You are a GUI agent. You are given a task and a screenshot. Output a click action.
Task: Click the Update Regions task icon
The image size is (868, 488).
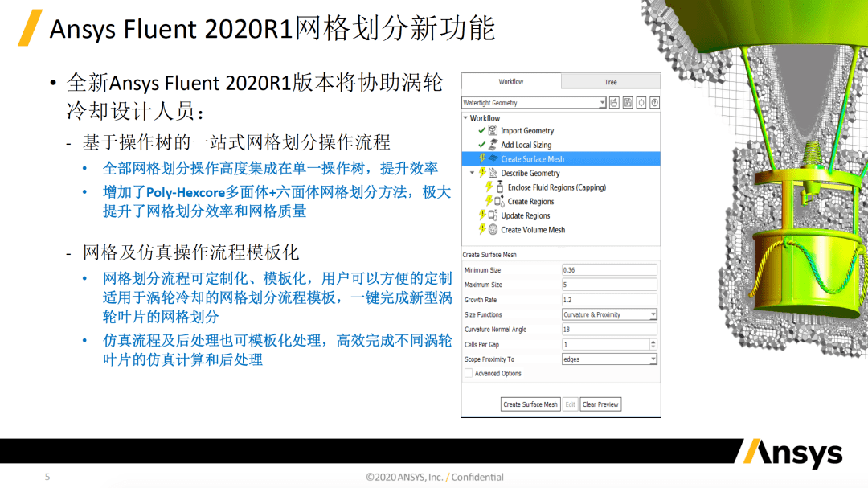tap(493, 215)
